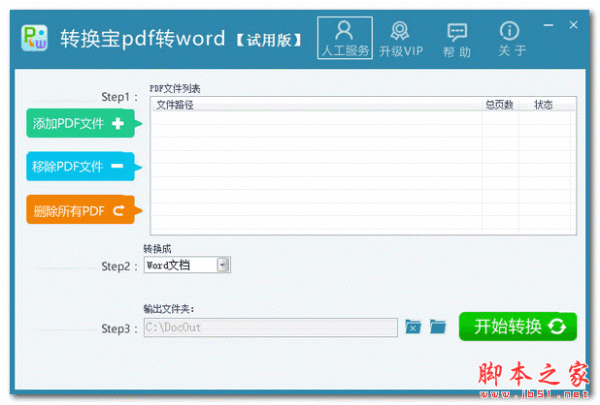Open the 人工服务 customer service icon
This screenshot has width=600, height=405.
(345, 38)
